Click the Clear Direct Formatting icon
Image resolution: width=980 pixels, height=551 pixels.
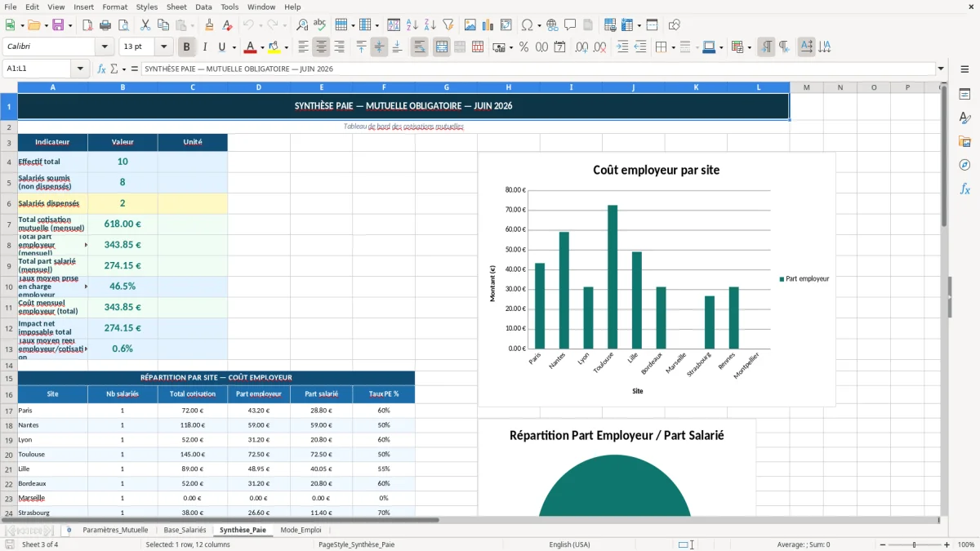tap(226, 25)
